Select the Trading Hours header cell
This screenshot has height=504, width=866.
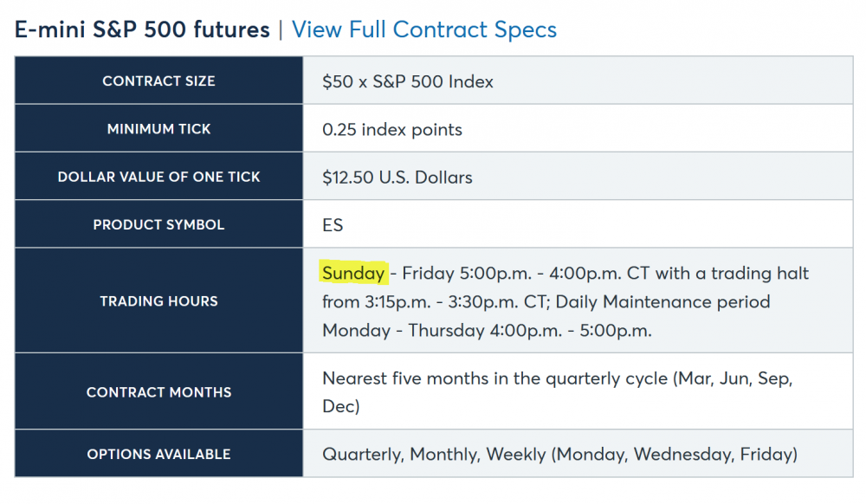158,301
